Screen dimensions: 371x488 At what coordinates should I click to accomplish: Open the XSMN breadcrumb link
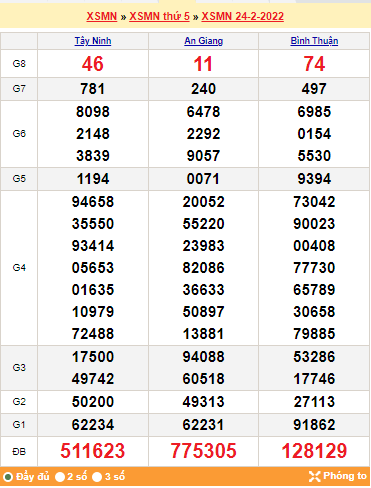click(x=102, y=16)
